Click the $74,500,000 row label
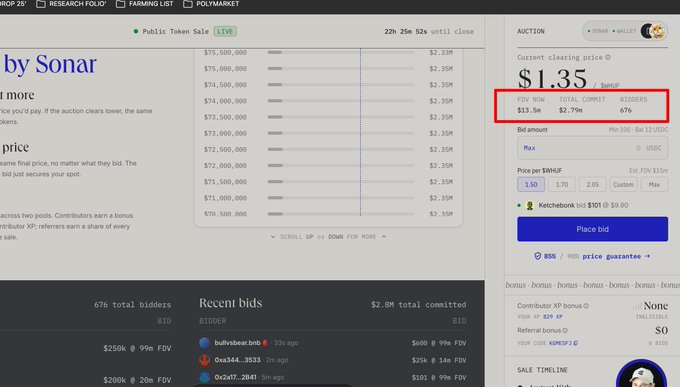This screenshot has height=387, width=680. 225,85
